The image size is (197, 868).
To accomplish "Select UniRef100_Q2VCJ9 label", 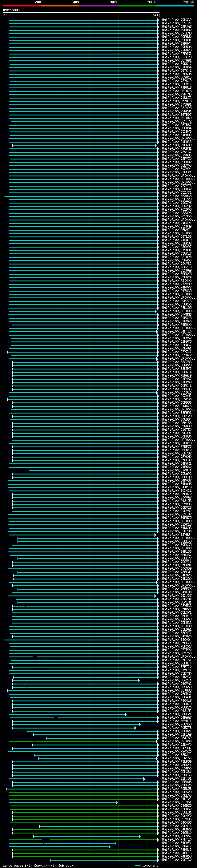I will [177, 81].
